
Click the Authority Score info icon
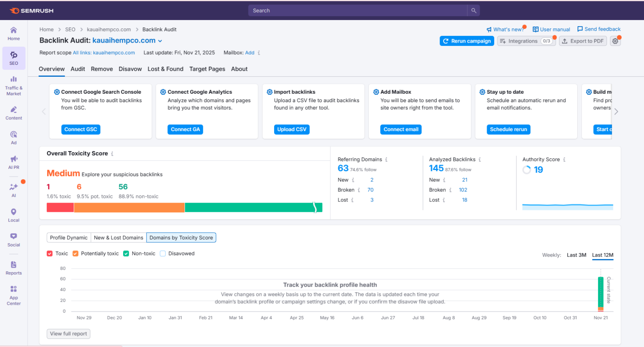564,160
